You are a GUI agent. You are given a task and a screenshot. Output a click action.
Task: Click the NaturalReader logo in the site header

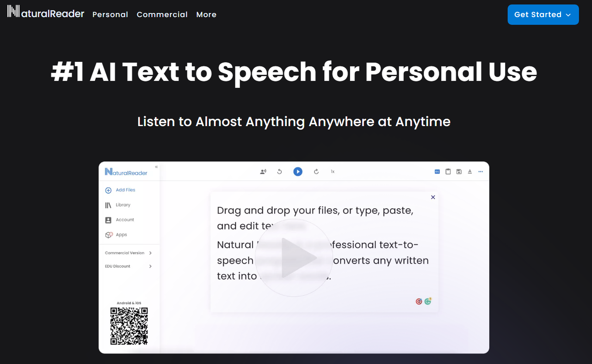pyautogui.click(x=46, y=12)
